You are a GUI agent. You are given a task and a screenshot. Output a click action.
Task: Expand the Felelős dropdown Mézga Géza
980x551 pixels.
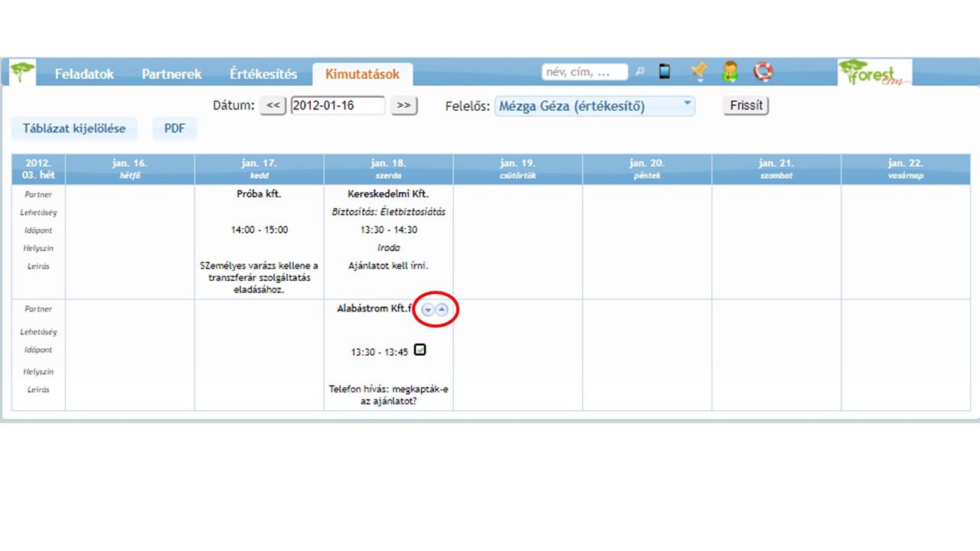pyautogui.click(x=594, y=106)
